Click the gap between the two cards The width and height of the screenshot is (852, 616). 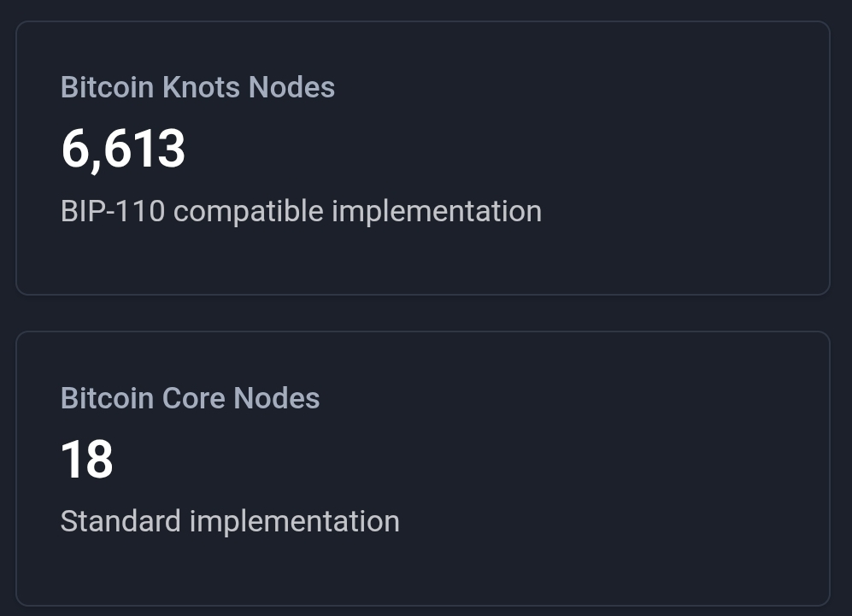point(423,313)
